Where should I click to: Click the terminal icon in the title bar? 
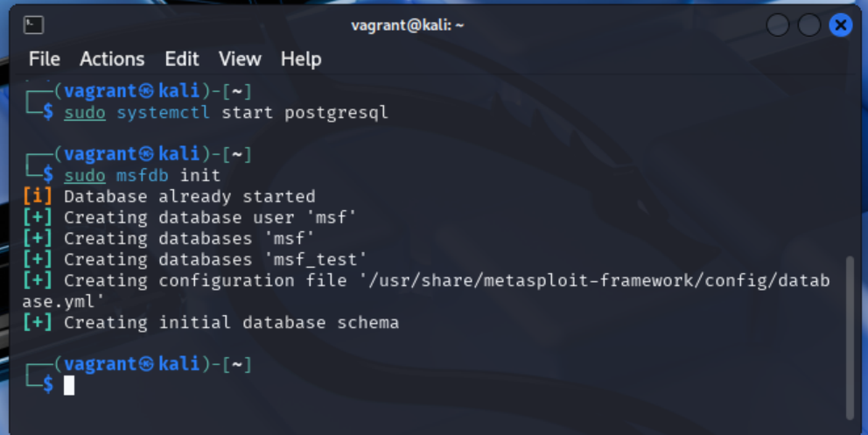tap(32, 25)
